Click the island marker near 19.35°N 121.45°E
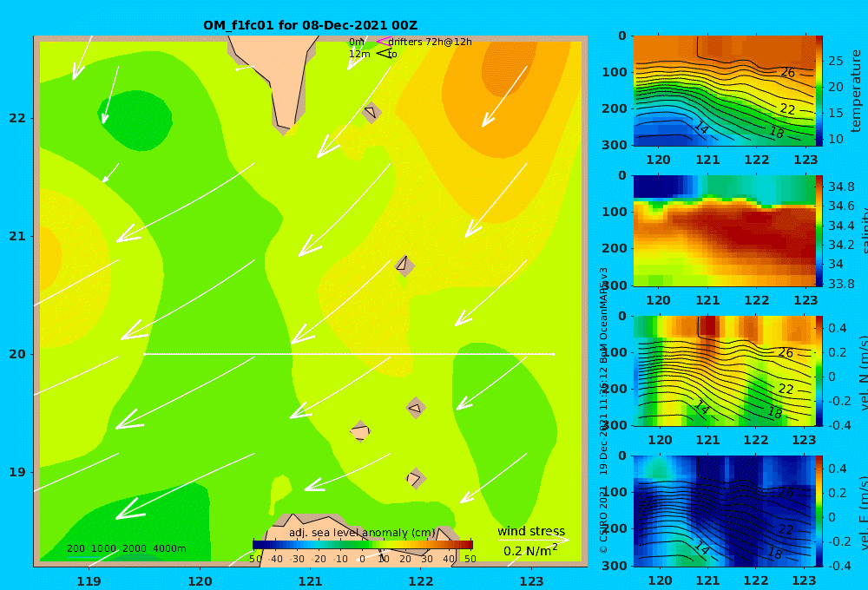Image resolution: width=868 pixels, height=590 pixels. [360, 431]
